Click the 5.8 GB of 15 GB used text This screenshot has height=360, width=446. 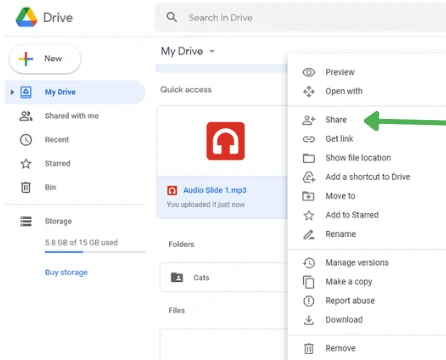(x=81, y=242)
